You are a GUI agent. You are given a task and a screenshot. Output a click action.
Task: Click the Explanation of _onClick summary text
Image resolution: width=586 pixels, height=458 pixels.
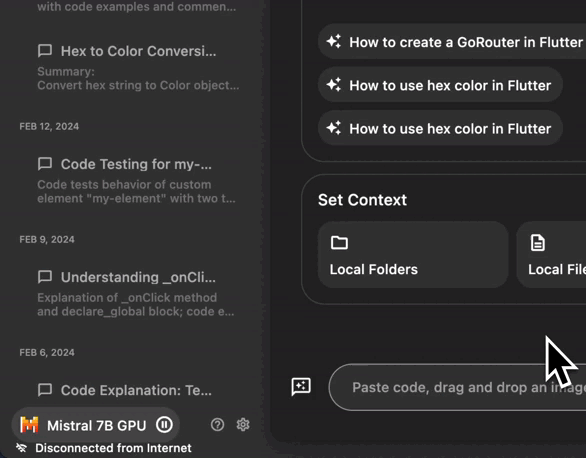coord(136,305)
